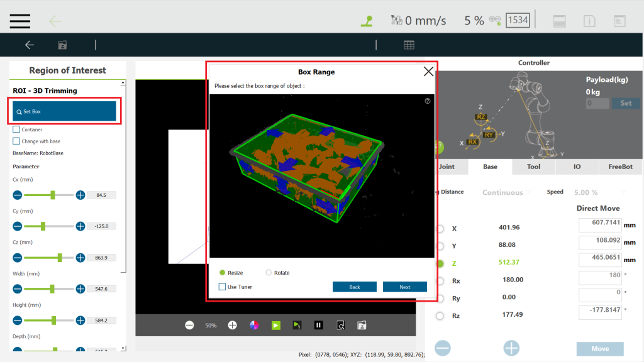644x362 pixels.
Task: Click the Set Box button
Action: tap(64, 111)
